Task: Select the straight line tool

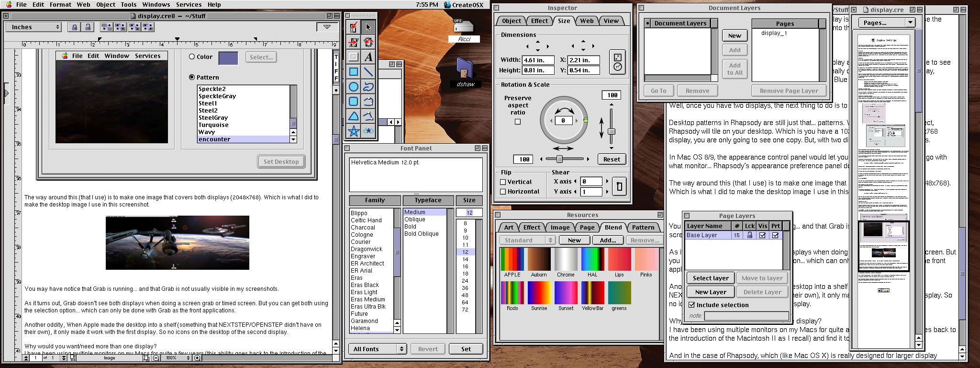Action: tap(368, 72)
